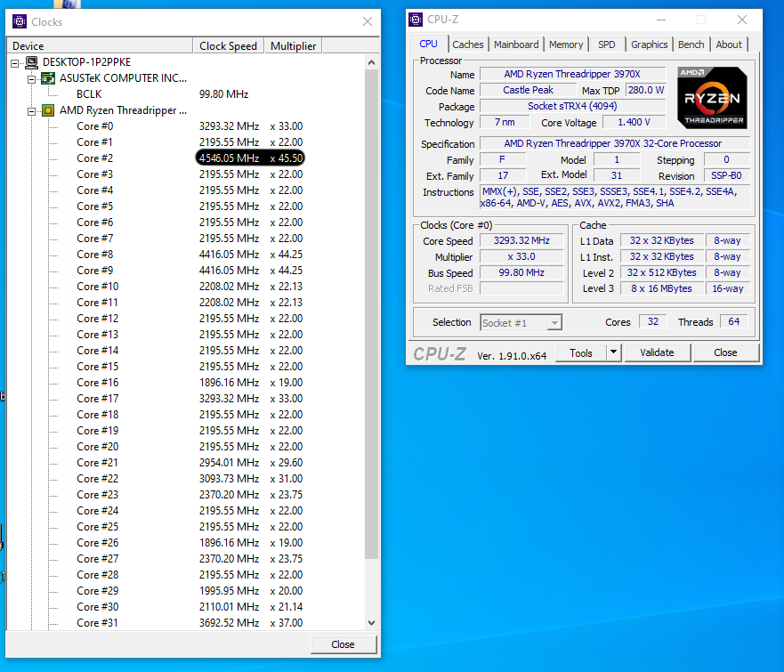Click the Threads value 64

tap(733, 321)
